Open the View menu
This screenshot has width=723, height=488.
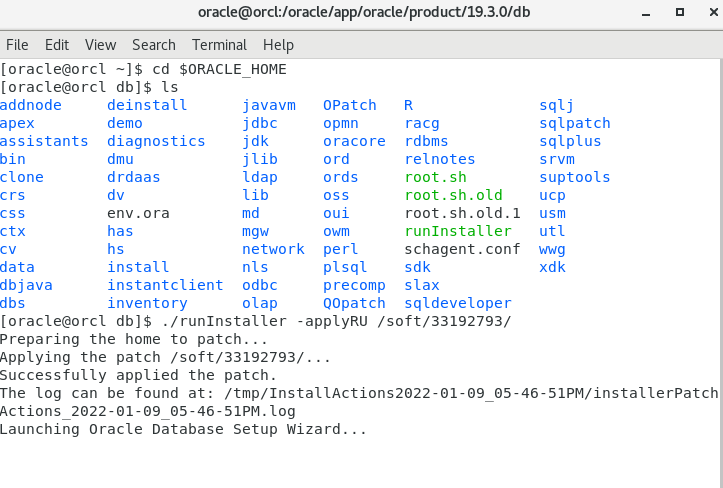tap(100, 45)
